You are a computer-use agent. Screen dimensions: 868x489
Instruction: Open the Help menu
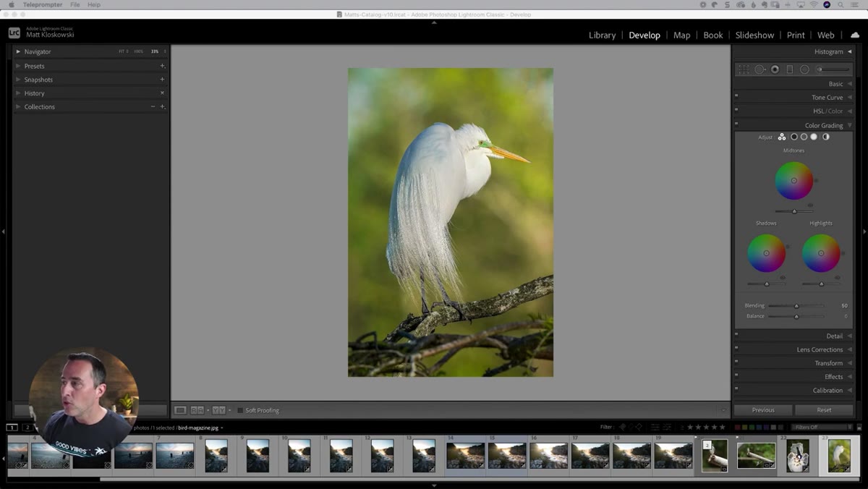click(x=94, y=4)
